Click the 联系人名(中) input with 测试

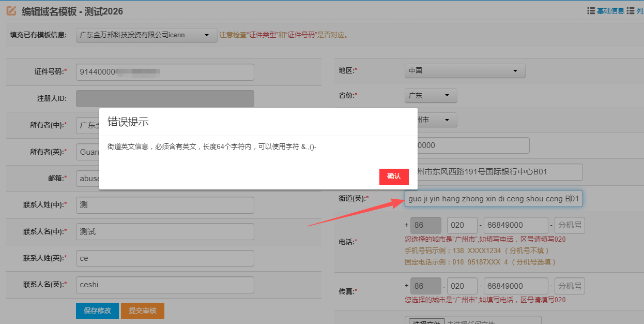pyautogui.click(x=165, y=232)
